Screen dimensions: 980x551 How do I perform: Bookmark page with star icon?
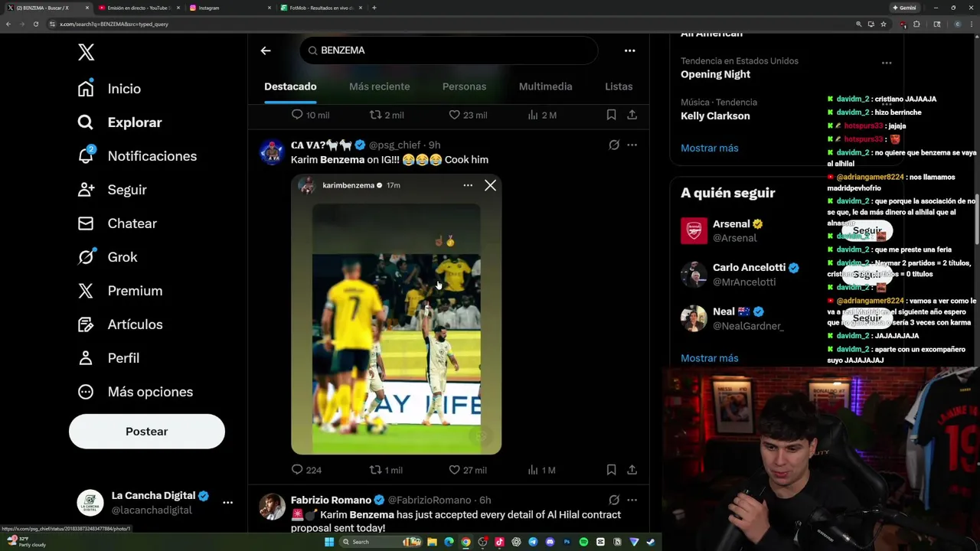point(884,24)
